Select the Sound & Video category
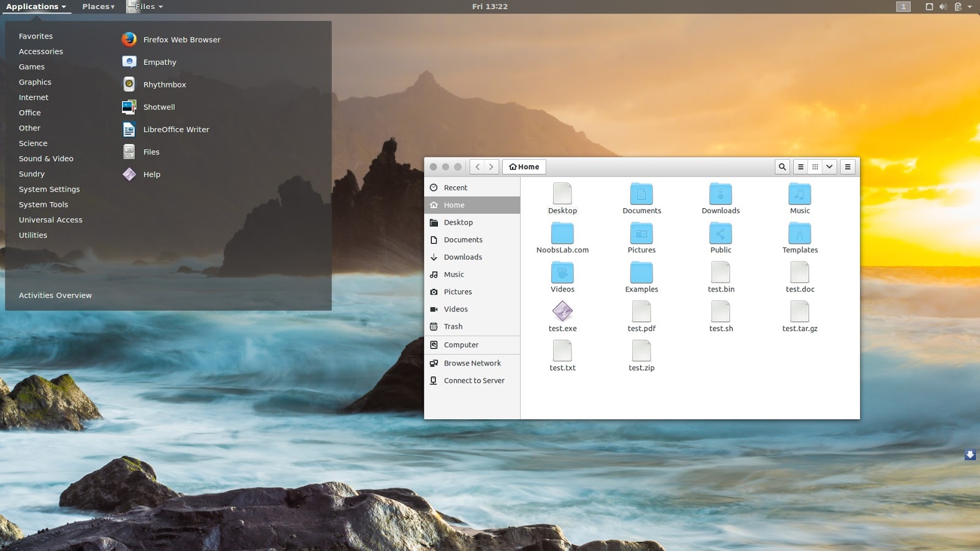The image size is (980, 551). coord(46,159)
